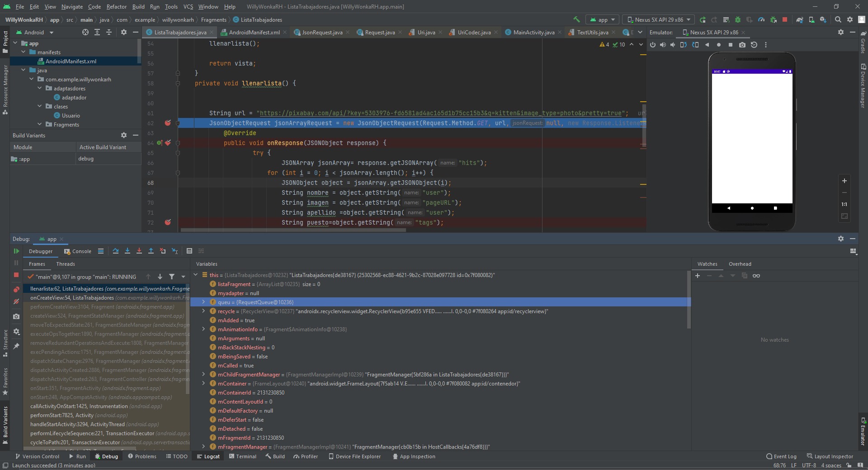Open the app run configuration dropdown

point(603,19)
